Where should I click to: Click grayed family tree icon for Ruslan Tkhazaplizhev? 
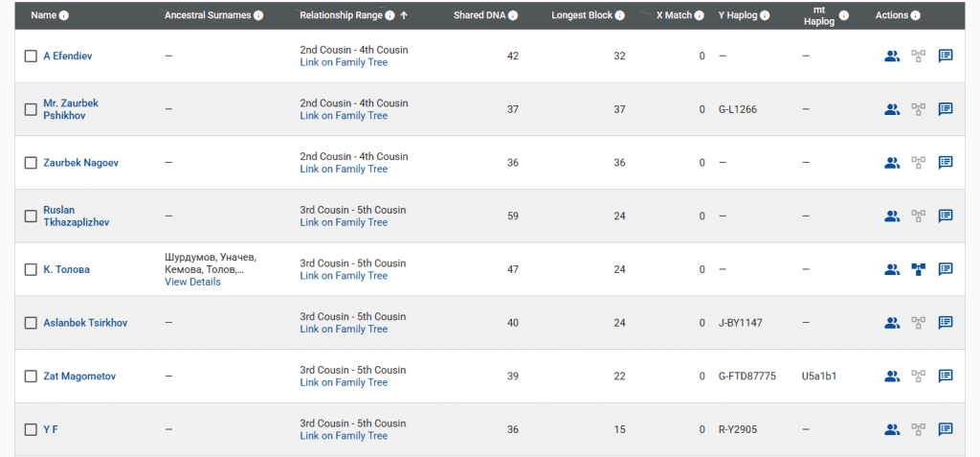(x=919, y=216)
